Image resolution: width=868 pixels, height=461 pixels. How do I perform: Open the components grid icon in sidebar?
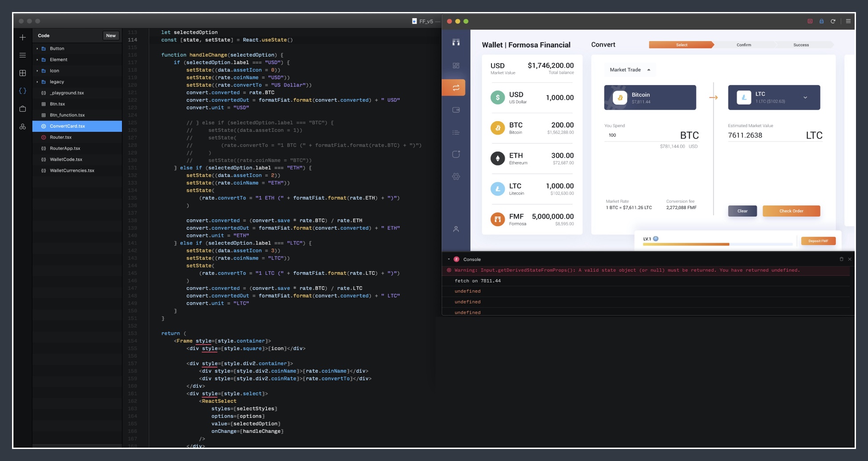23,73
